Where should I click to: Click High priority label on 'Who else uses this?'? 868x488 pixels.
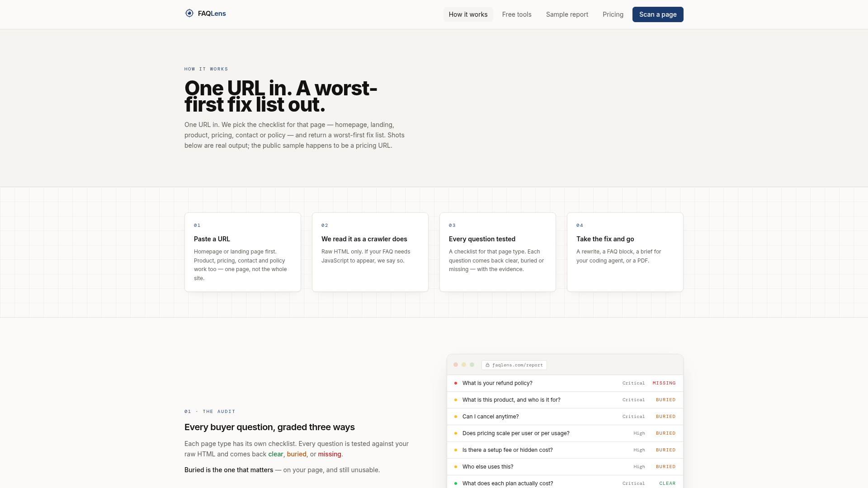coord(639,467)
